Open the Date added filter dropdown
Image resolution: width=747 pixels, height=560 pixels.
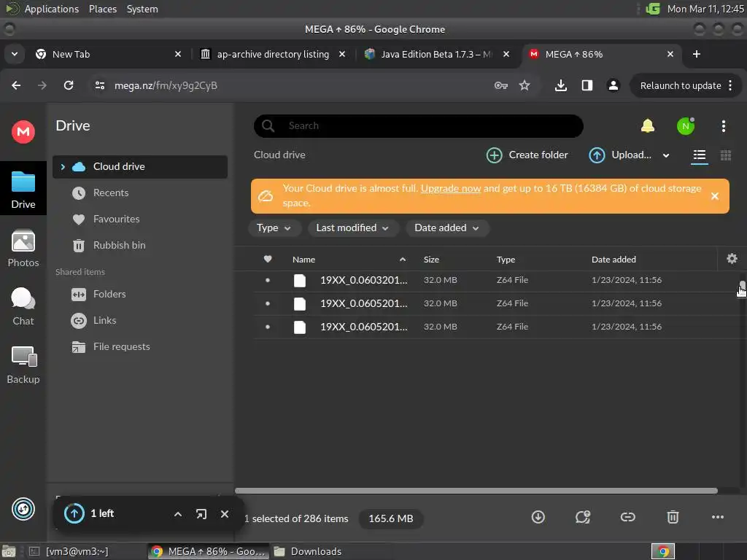pos(447,228)
